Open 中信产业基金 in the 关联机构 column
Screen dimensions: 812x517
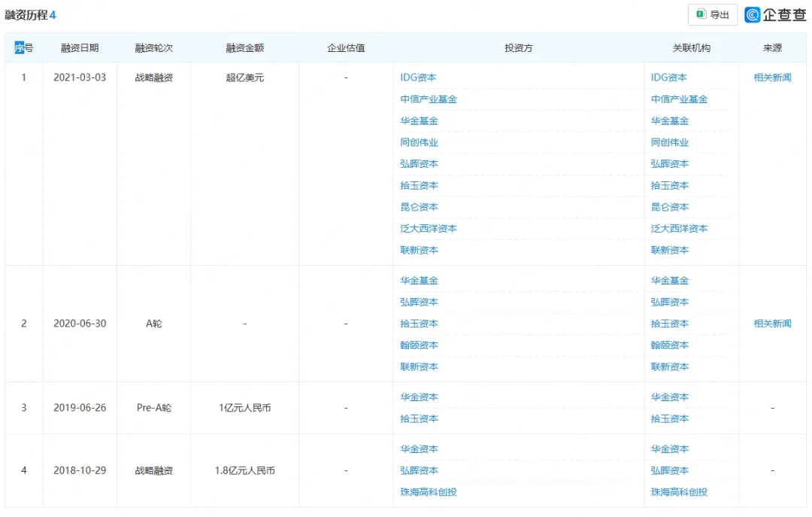click(x=679, y=99)
